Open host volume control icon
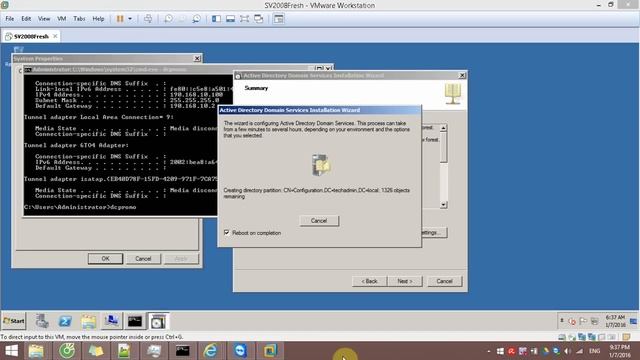Viewport: 640px width, 360px height. (568, 351)
